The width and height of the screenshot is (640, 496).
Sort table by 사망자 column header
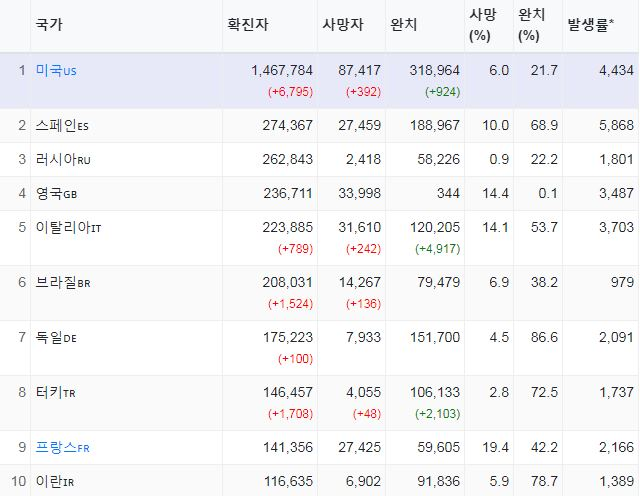[341, 24]
